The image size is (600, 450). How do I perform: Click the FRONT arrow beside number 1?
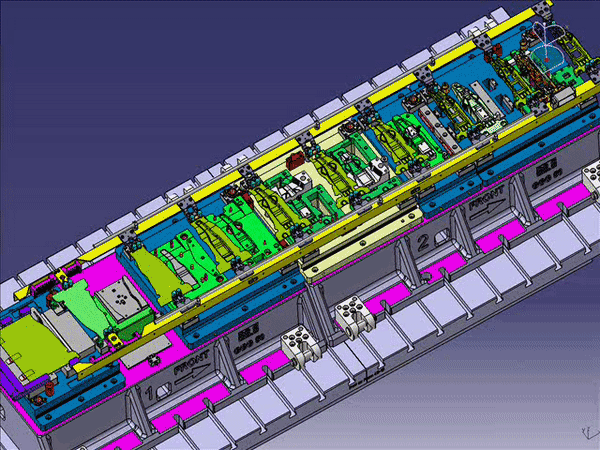[x=190, y=372]
